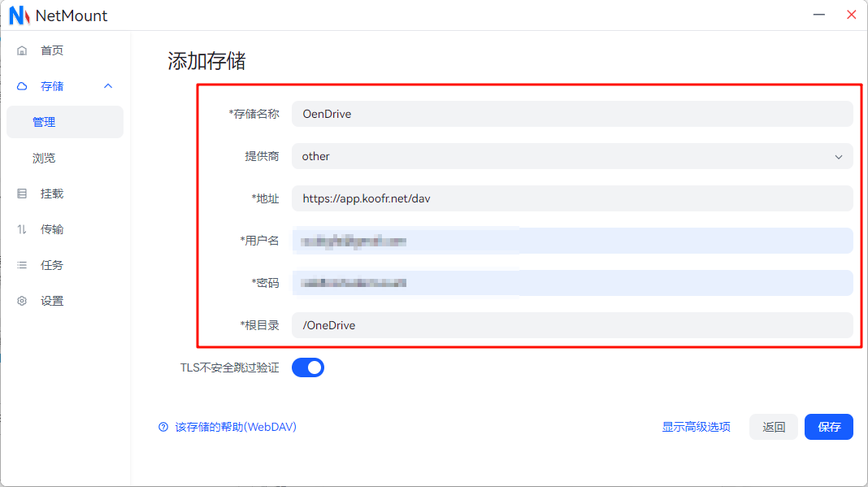Click the mount icon beside 挂载
868x487 pixels.
point(22,193)
